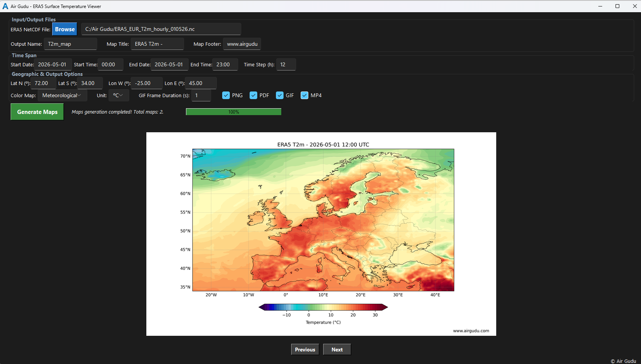The image size is (641, 364).
Task: Click the Air Gudu app logo icon
Action: (x=5, y=6)
